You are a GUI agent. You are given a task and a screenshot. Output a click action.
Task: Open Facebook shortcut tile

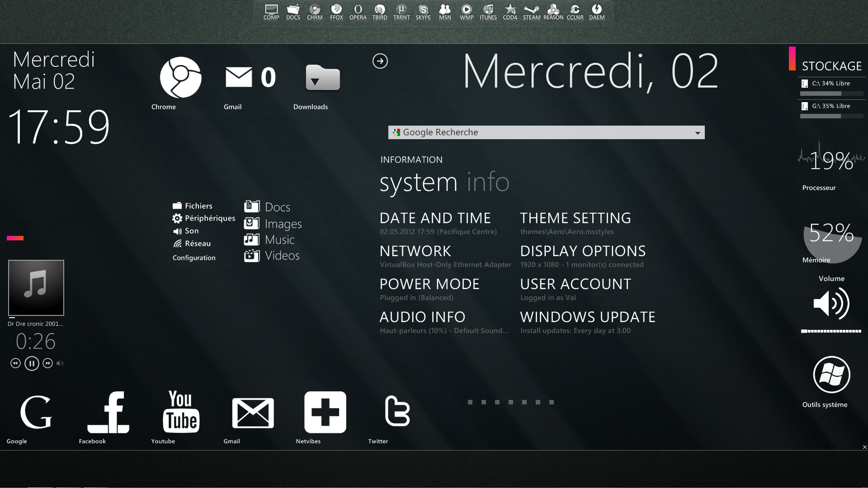pos(108,412)
